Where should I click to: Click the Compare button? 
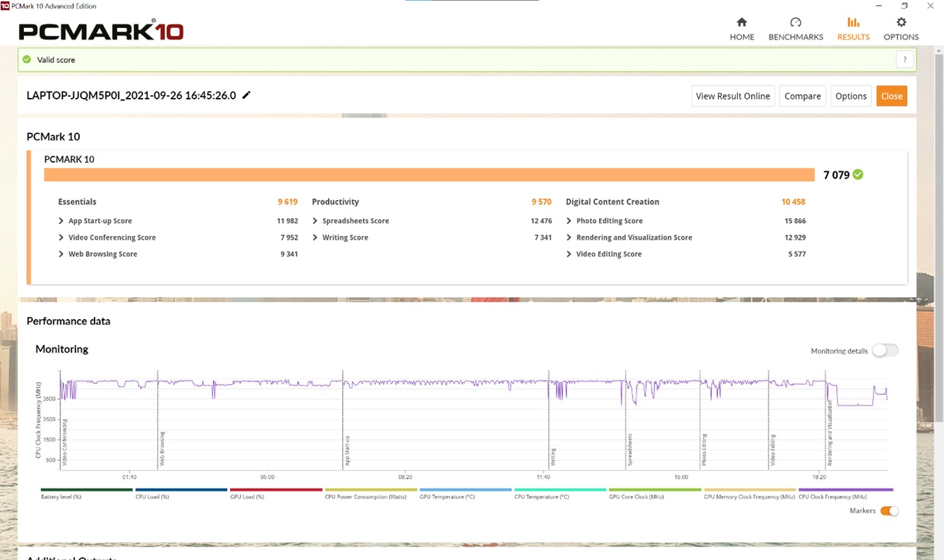802,96
